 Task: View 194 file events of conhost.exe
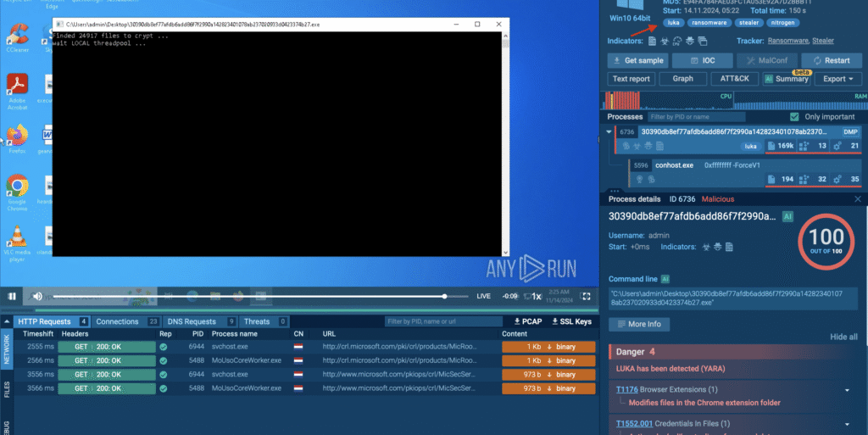781,179
